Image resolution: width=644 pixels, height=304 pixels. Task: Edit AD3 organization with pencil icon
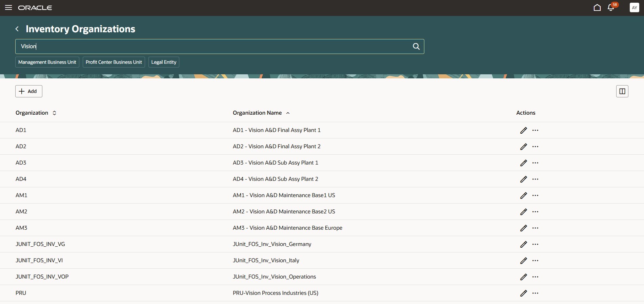click(x=524, y=163)
